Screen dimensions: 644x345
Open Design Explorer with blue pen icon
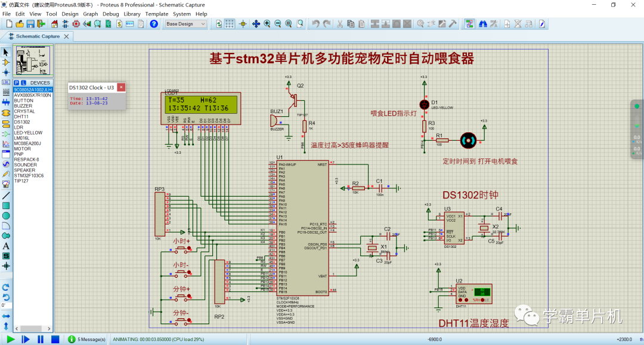[x=541, y=24]
